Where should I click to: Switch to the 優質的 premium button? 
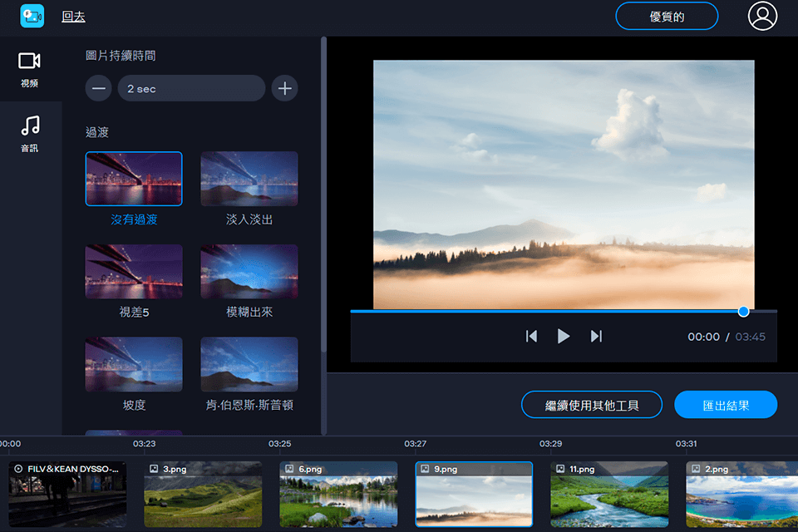coord(666,16)
